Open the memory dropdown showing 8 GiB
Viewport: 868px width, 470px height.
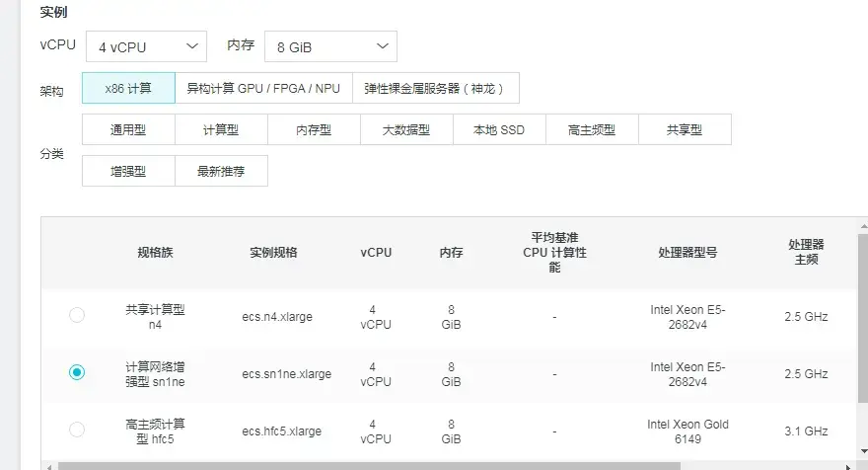[x=330, y=46]
